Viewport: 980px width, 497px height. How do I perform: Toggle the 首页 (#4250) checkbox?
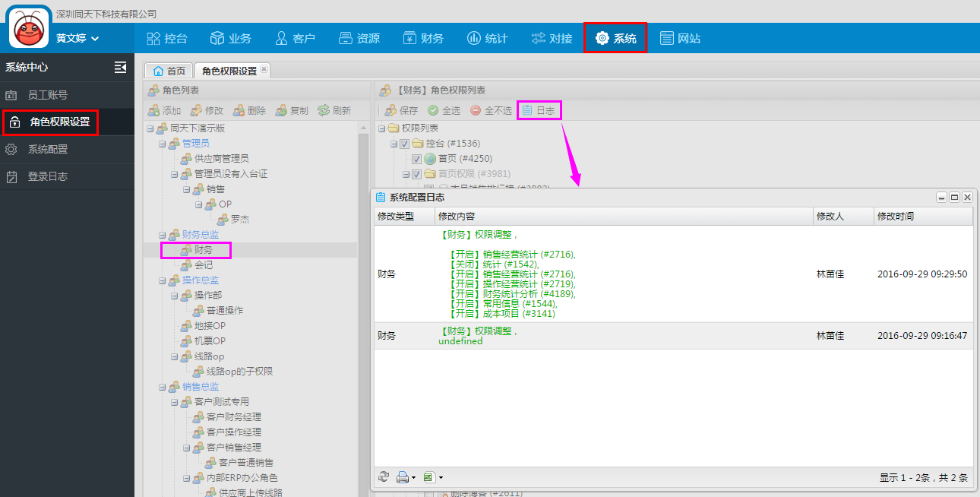416,159
